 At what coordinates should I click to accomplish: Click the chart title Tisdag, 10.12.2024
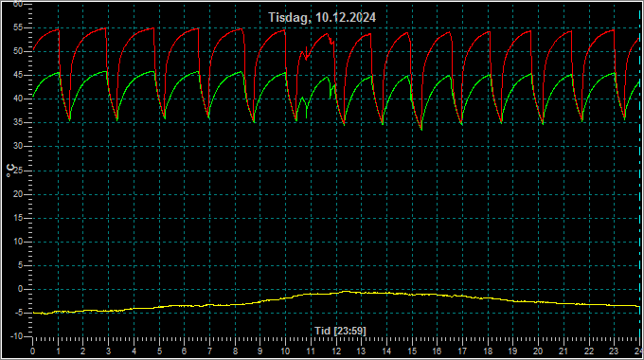(x=322, y=17)
